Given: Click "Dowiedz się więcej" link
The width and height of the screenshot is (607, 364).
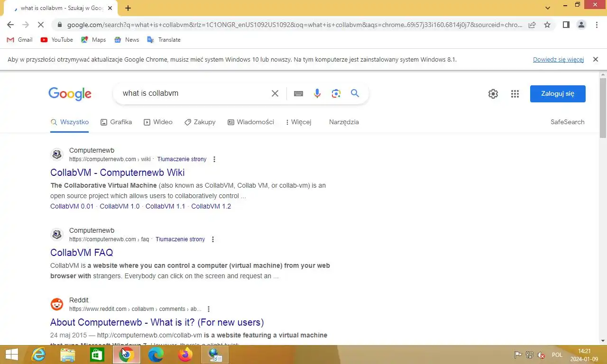Looking at the screenshot, I should click(558, 60).
